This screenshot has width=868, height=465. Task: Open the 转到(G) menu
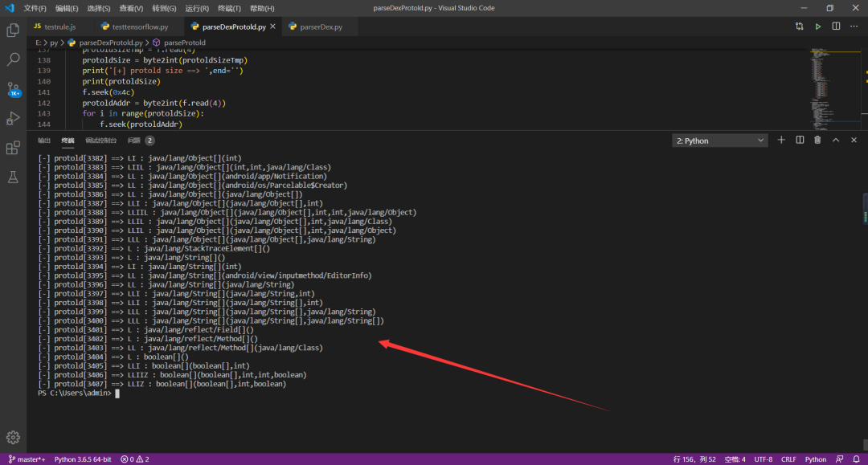164,8
